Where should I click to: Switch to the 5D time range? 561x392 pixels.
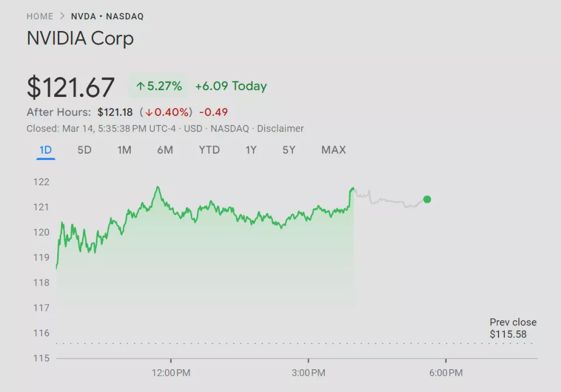pyautogui.click(x=85, y=150)
